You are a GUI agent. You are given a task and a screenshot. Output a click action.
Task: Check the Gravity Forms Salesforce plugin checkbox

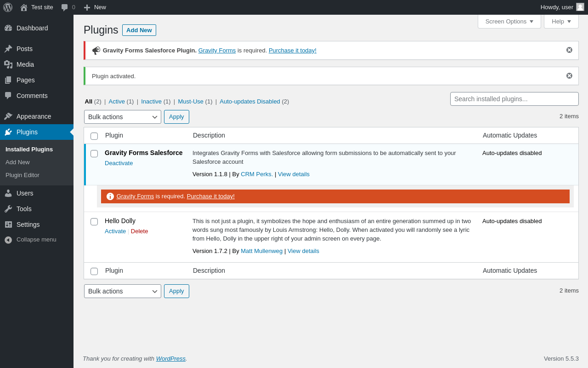(x=94, y=154)
